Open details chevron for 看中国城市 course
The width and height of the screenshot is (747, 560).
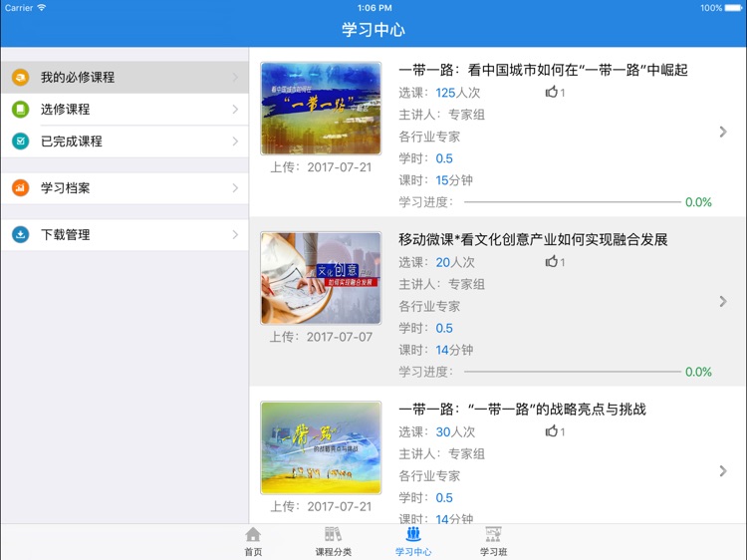pyautogui.click(x=723, y=132)
